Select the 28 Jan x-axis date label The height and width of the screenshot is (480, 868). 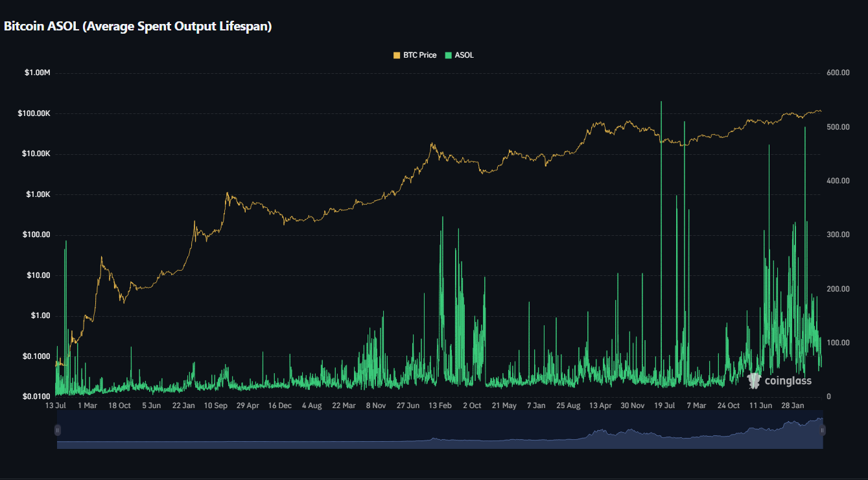[x=793, y=406]
